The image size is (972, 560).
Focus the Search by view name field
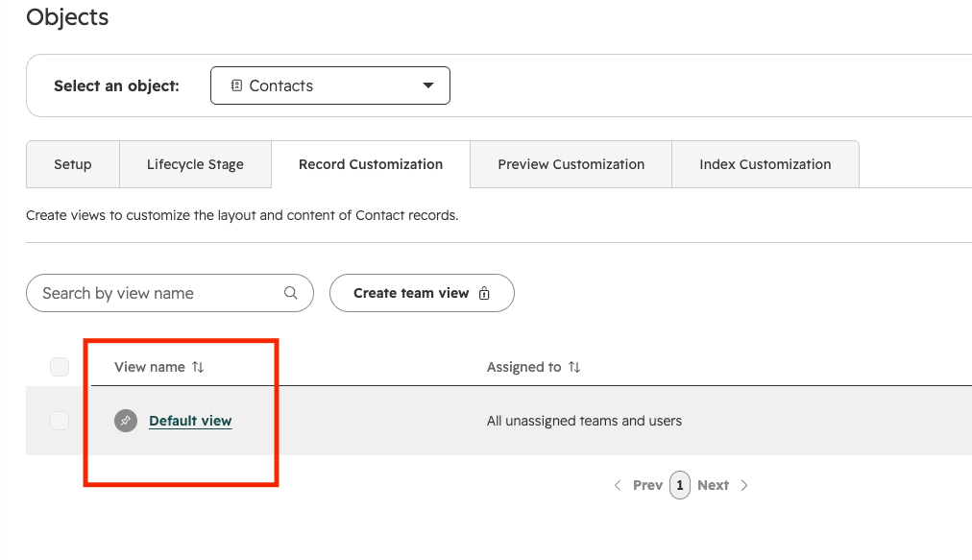point(170,293)
